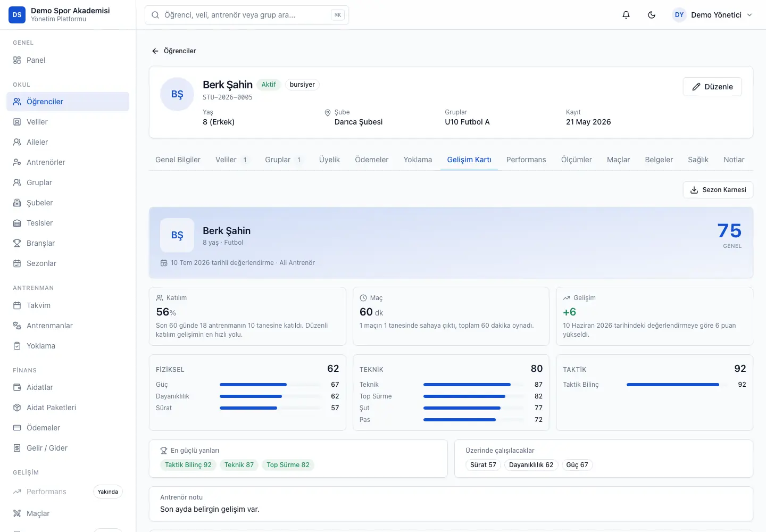Image resolution: width=766 pixels, height=532 pixels.
Task: Click the Gruplar sidebar icon
Action: coord(17,182)
